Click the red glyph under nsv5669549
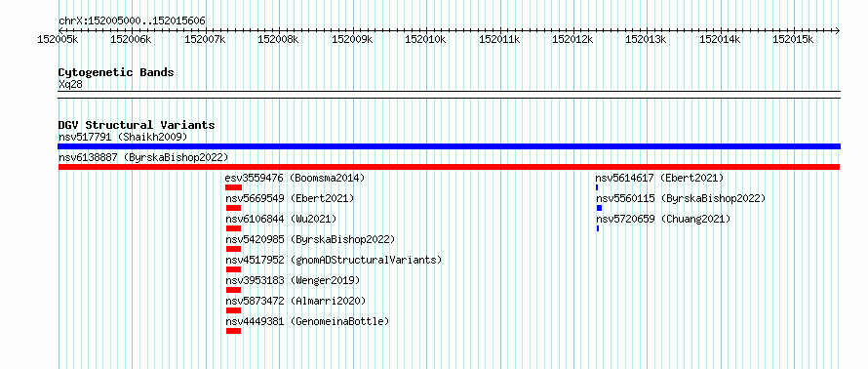This screenshot has width=868, height=369. (234, 208)
